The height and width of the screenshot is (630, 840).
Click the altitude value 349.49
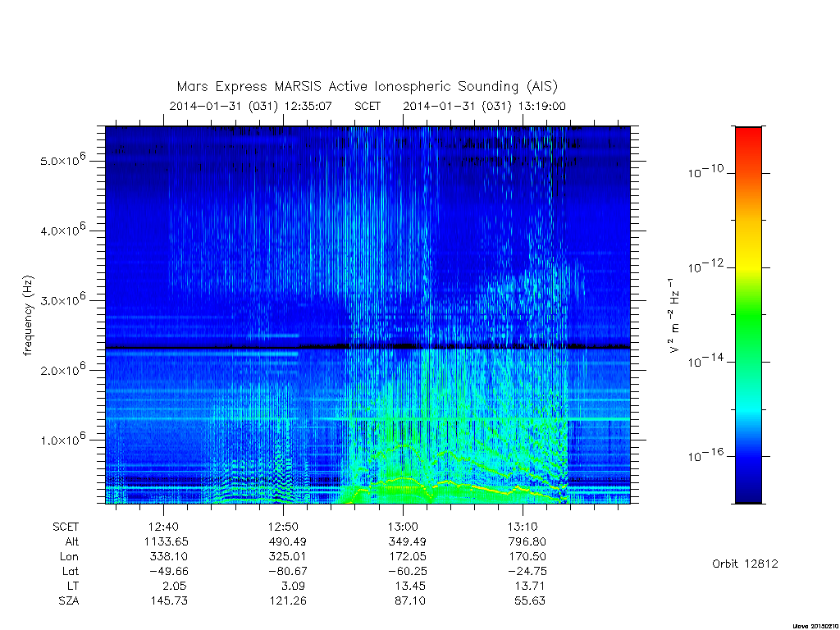[x=407, y=541]
